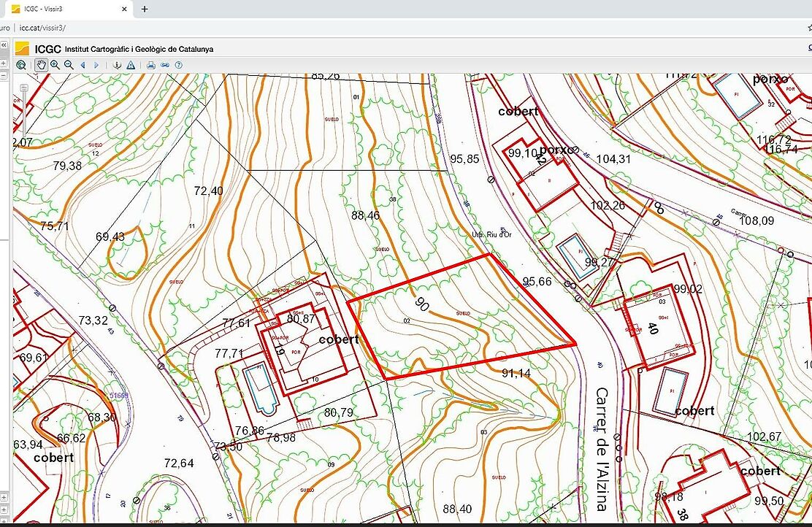This screenshot has height=527, width=812.
Task: Click the elevation label 72,40
Action: [209, 191]
